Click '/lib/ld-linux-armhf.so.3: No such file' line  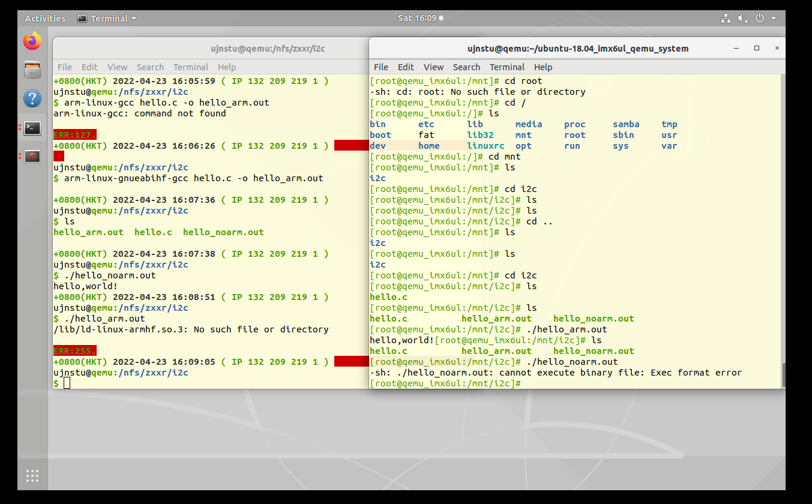191,329
